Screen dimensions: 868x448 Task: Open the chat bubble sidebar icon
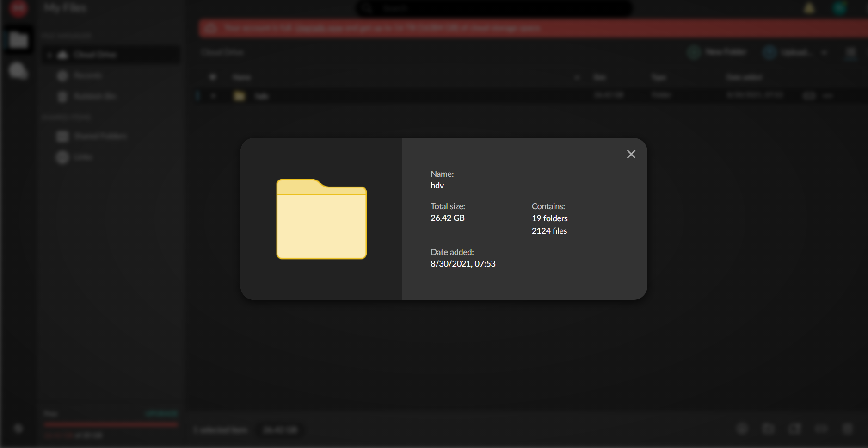[x=18, y=71]
